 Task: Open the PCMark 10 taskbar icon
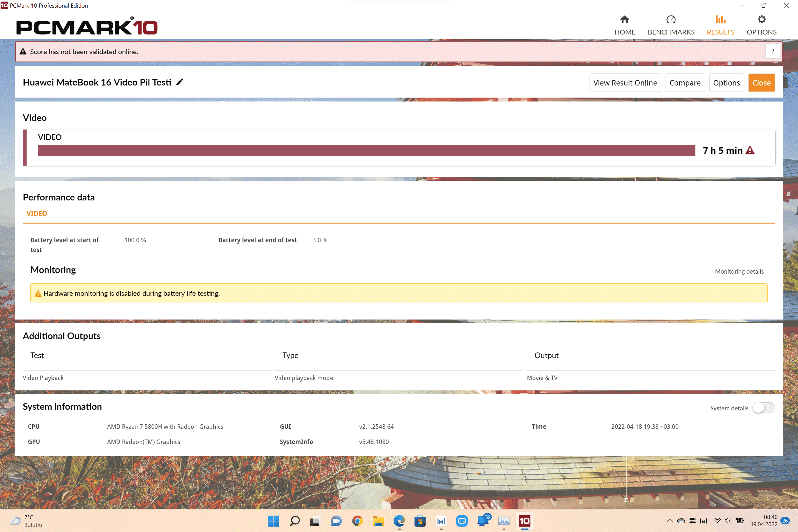coord(524,521)
